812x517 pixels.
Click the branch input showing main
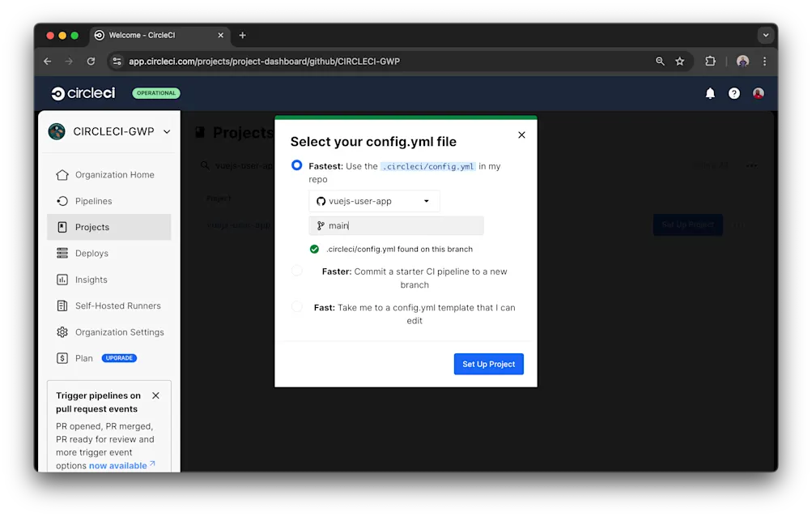[396, 225]
